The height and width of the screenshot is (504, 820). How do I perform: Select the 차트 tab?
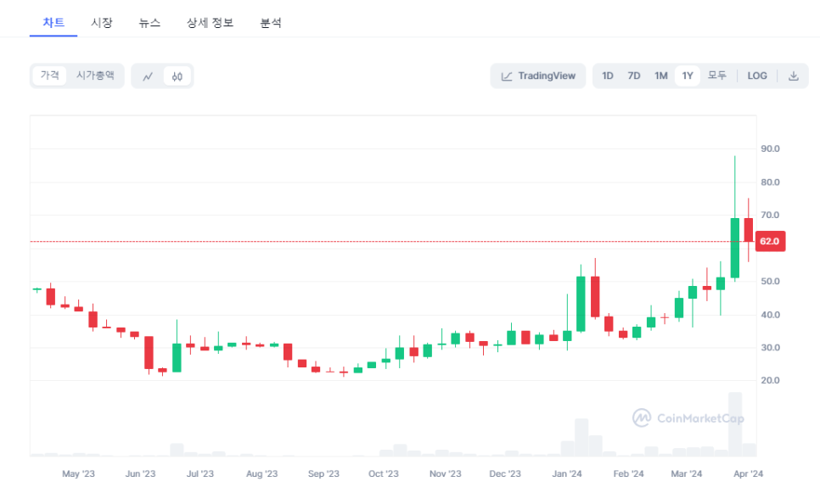53,22
